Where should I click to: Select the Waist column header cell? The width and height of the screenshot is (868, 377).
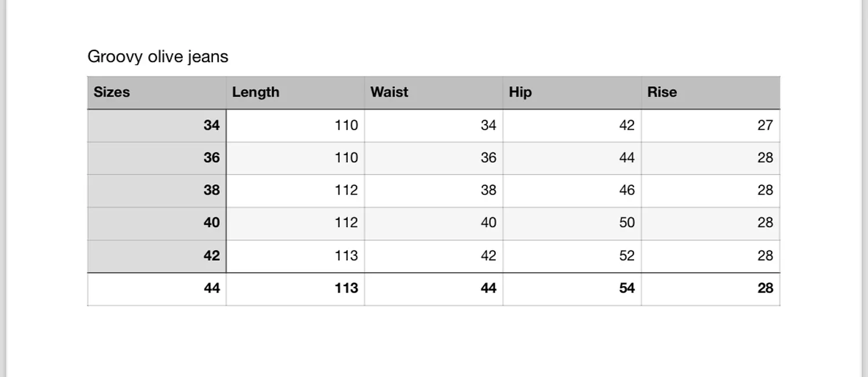(433, 93)
